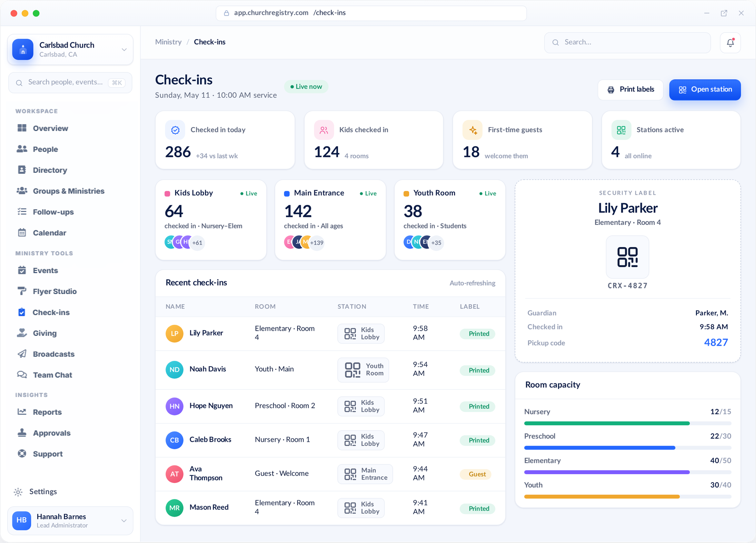This screenshot has height=543, width=756.
Task: Click the Kids checked in people icon
Action: (x=324, y=130)
